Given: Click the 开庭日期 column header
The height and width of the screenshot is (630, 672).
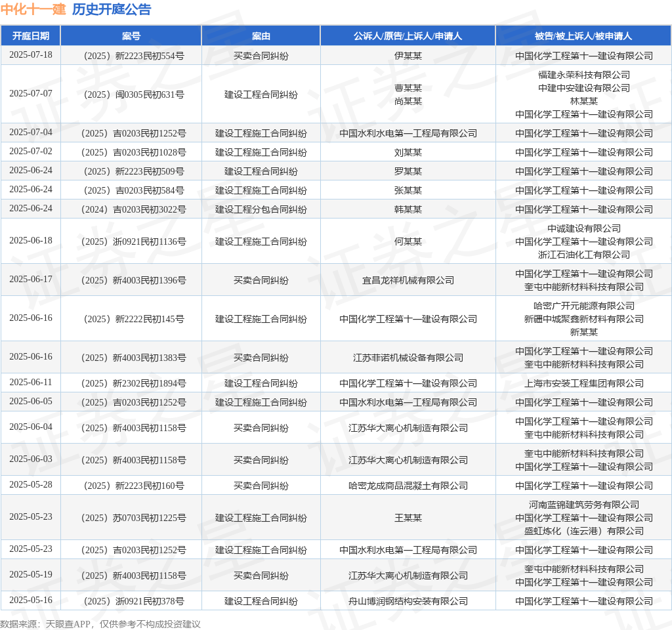Looking at the screenshot, I should point(30,36).
